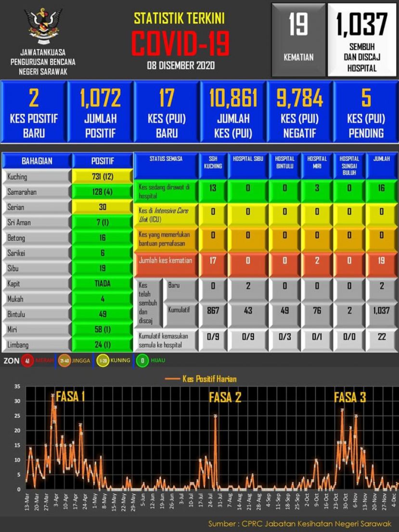399x532 pixels.
Task: Select the 19 Kematian tile
Action: coord(298,39)
